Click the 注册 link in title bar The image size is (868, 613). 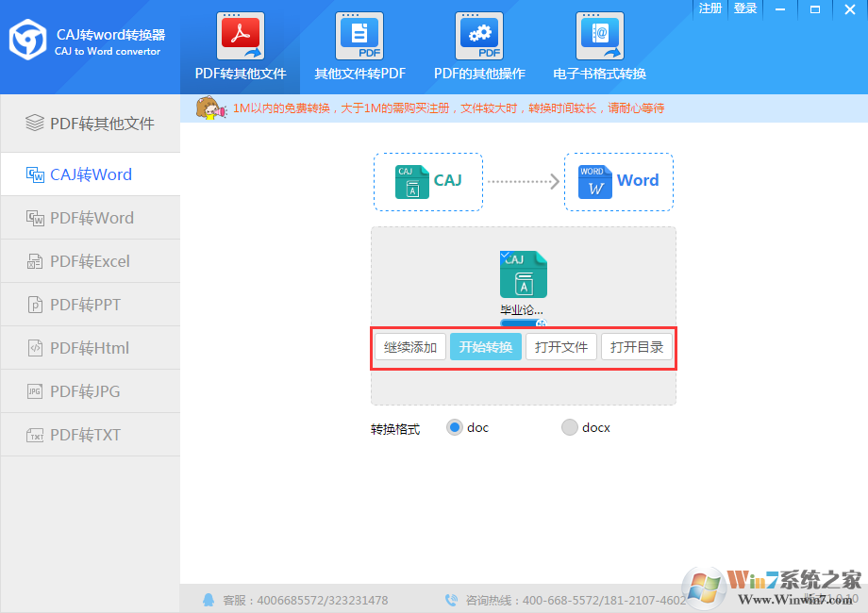709,8
